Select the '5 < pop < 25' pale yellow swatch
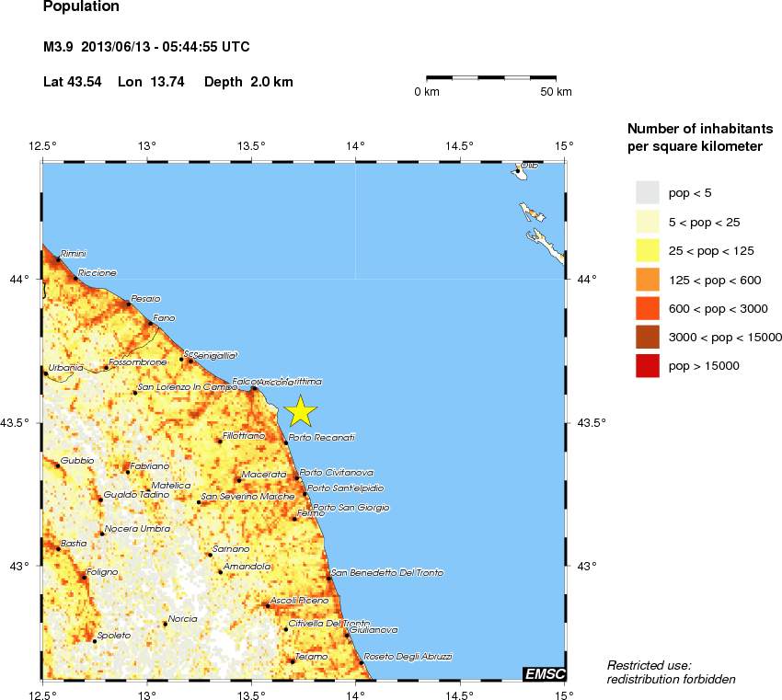782x700 pixels. pos(648,222)
